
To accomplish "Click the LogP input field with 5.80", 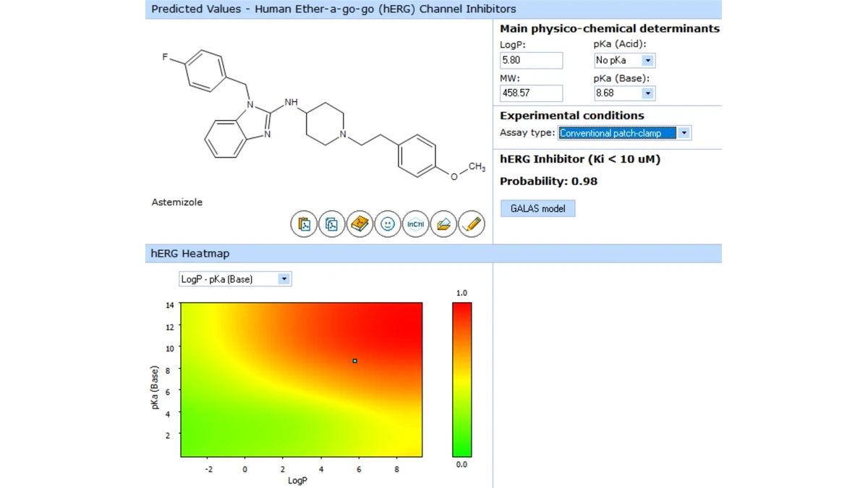I will pyautogui.click(x=531, y=61).
